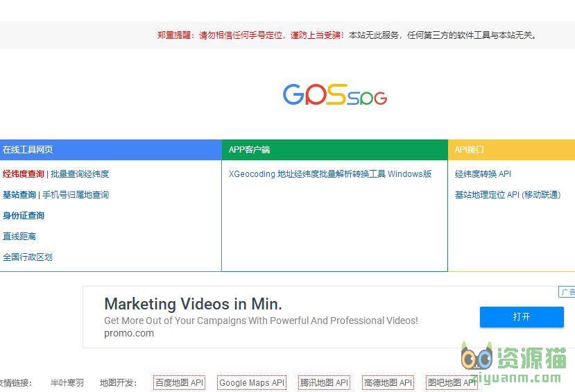Open the 经纬度转换 API link
This screenshot has height=392, width=575.
(x=483, y=174)
